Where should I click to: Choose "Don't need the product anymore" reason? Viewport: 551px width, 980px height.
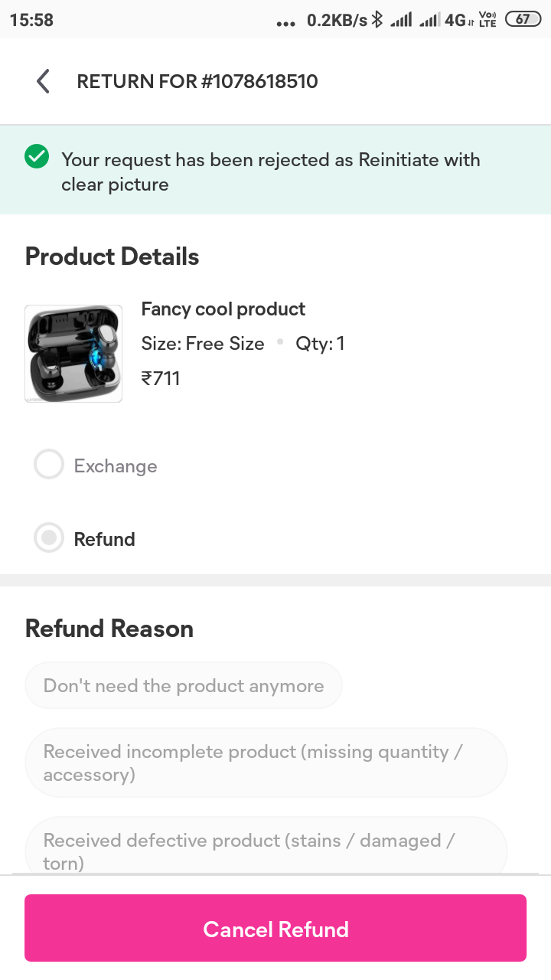(x=184, y=686)
